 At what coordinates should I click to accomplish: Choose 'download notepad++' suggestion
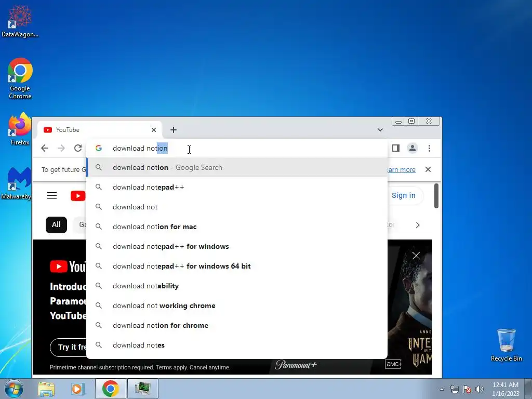(237, 187)
